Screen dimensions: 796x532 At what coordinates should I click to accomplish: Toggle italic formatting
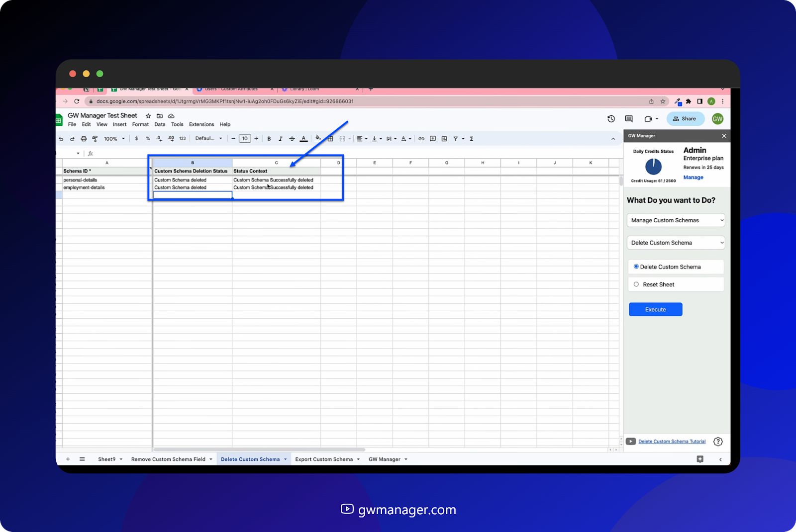[x=281, y=139]
